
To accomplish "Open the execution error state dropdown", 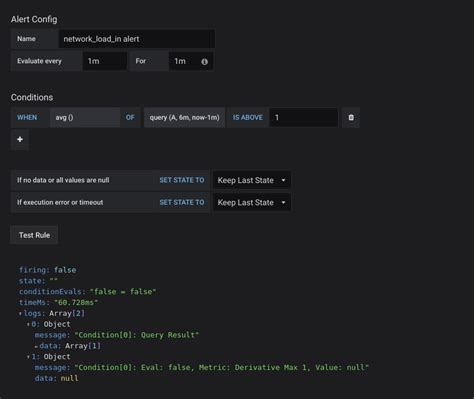I will 252,202.
